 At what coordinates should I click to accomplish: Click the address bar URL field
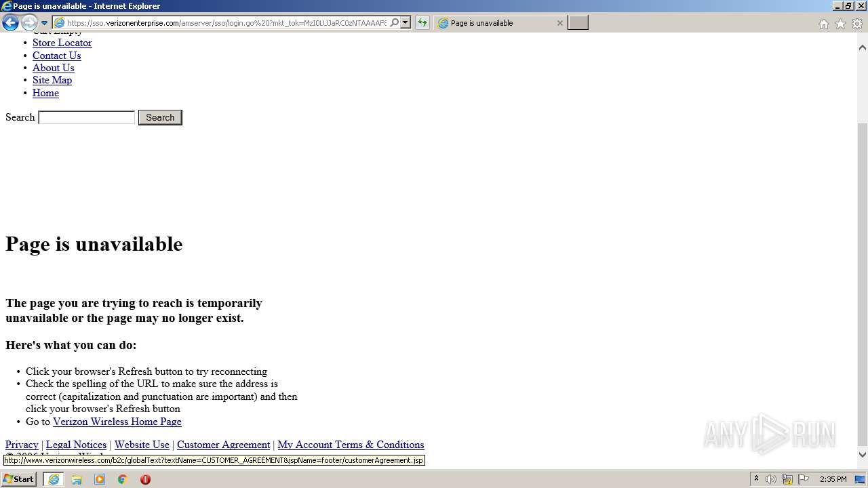(226, 23)
